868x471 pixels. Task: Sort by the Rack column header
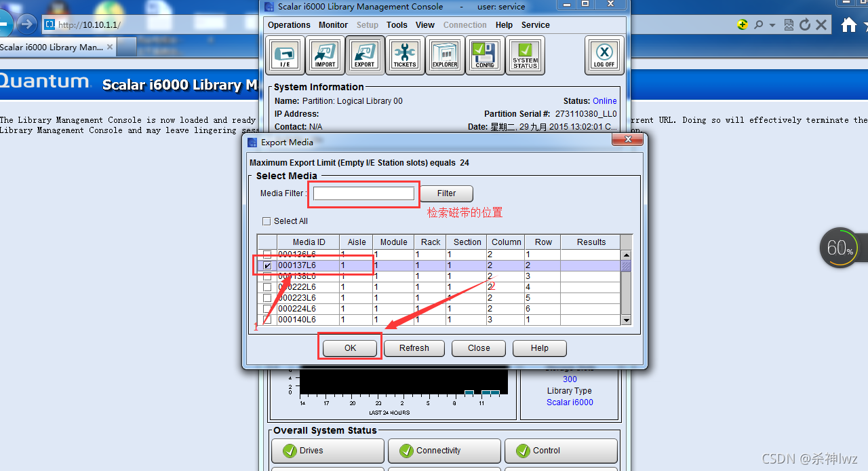(431, 242)
